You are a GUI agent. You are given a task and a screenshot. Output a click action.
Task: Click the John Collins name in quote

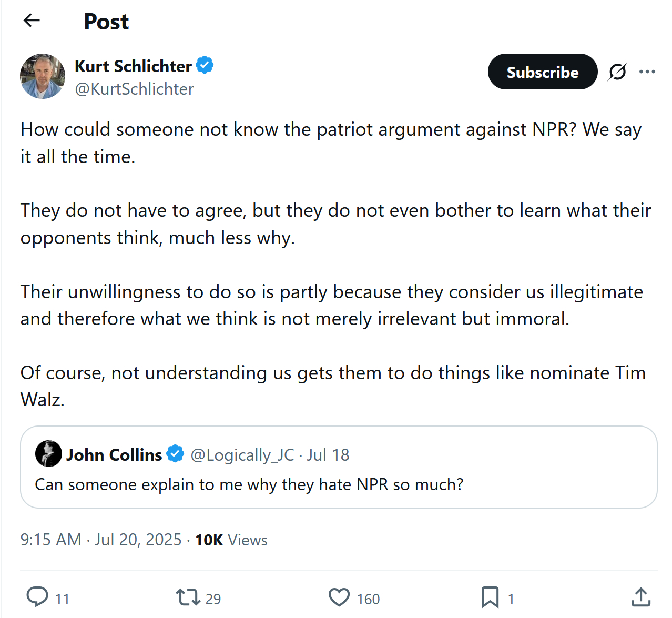(114, 455)
